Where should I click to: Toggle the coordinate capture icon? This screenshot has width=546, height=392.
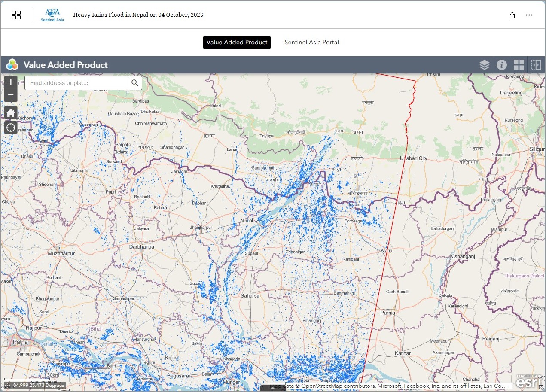click(x=7, y=385)
